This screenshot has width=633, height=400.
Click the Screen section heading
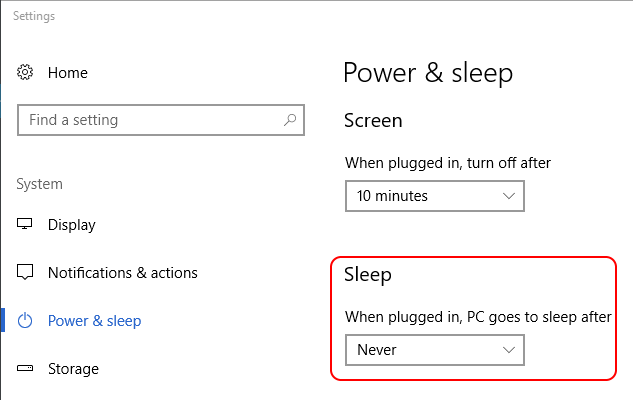[x=373, y=121]
